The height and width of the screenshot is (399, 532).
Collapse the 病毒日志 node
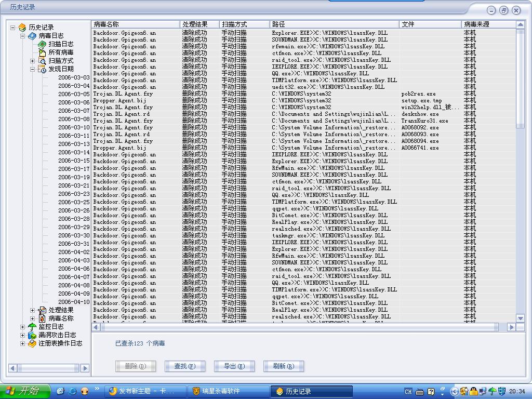point(22,36)
